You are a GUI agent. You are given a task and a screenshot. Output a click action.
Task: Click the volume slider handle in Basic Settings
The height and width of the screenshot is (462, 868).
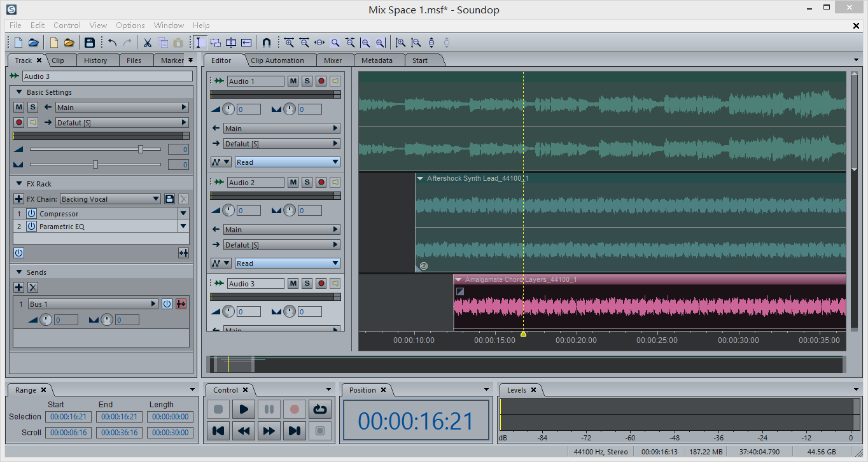[141, 149]
